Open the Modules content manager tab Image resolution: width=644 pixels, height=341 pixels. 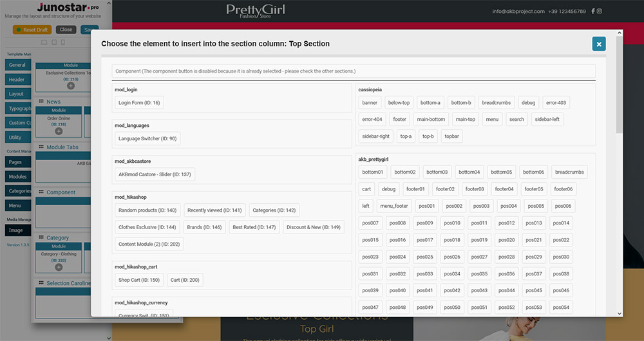tap(17, 176)
